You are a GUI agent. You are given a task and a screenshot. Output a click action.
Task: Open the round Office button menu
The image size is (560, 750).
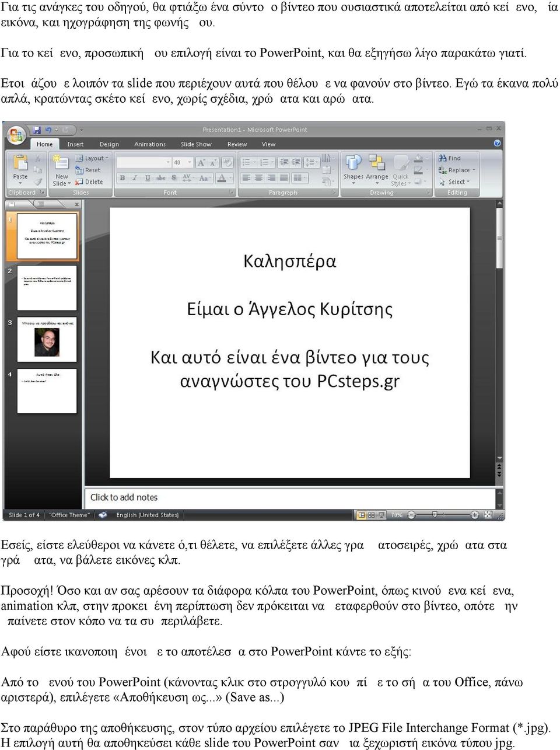(15, 135)
